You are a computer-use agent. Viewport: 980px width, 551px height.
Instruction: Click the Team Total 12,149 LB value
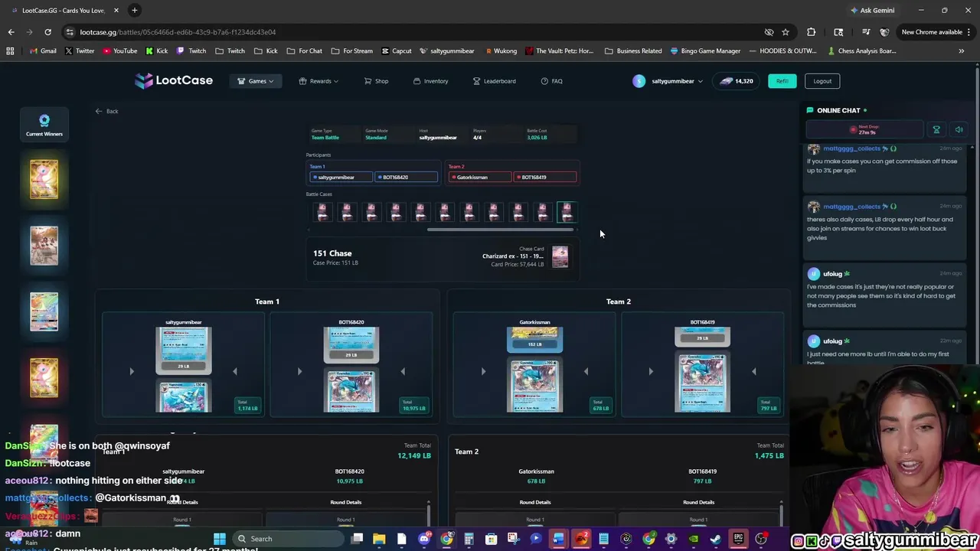tap(414, 455)
